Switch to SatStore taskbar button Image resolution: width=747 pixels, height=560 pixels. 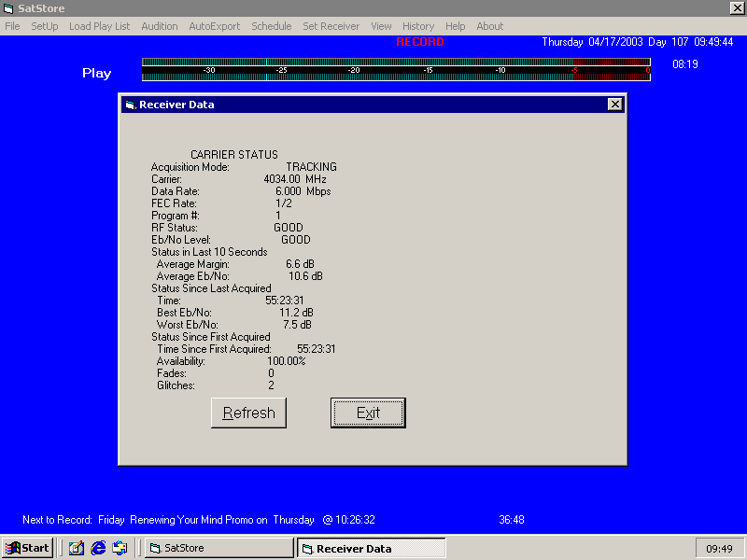pos(219,548)
